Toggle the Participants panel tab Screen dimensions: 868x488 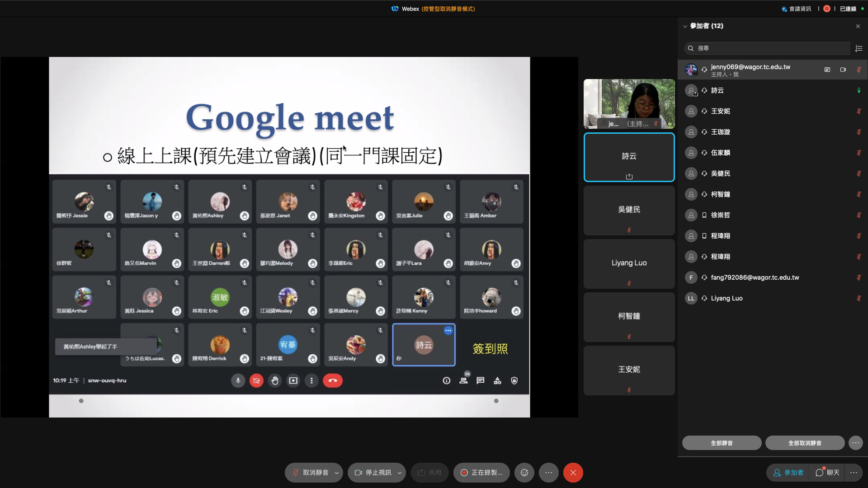[x=788, y=473]
